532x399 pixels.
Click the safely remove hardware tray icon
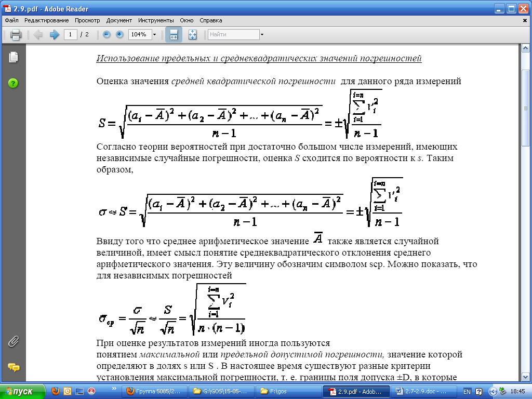pyautogui.click(x=502, y=391)
